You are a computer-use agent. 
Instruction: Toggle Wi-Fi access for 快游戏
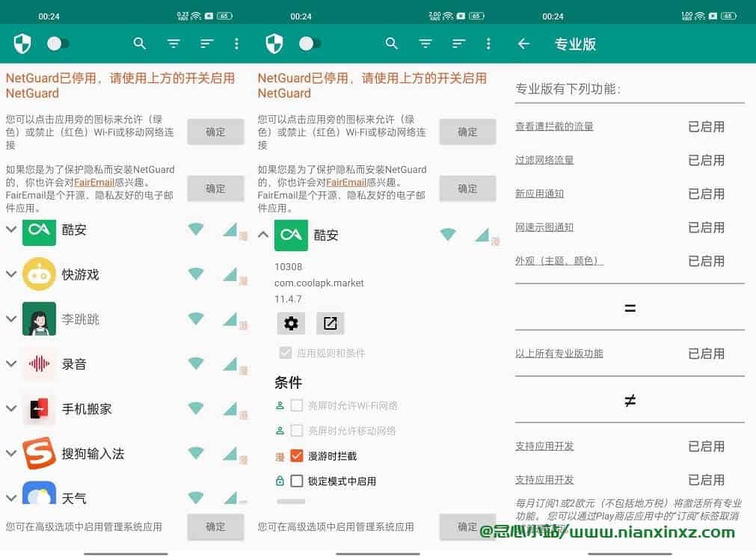(x=196, y=274)
